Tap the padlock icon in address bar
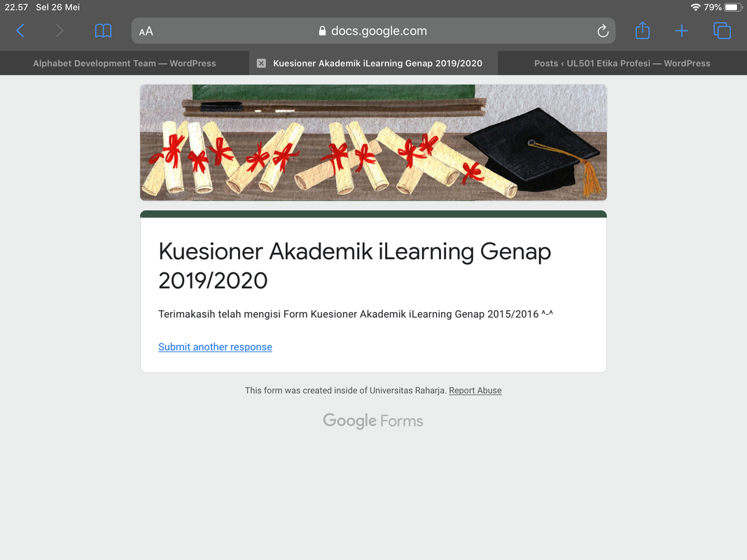 pos(323,31)
